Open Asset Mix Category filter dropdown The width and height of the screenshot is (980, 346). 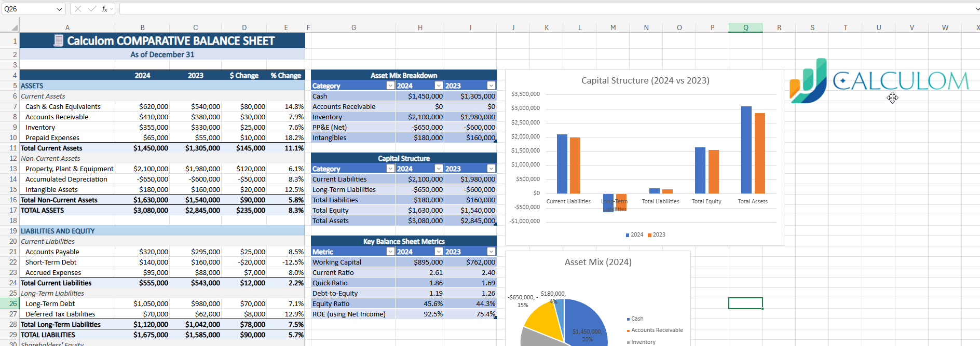[390, 86]
